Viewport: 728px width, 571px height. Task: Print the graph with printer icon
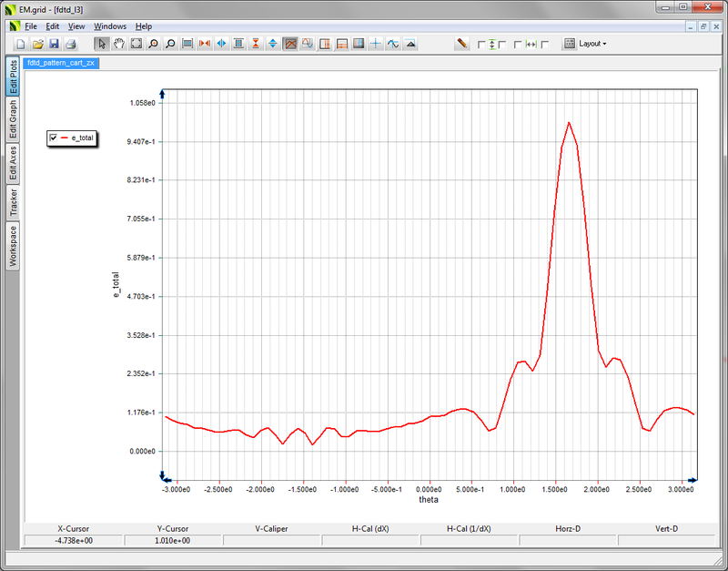click(x=70, y=44)
